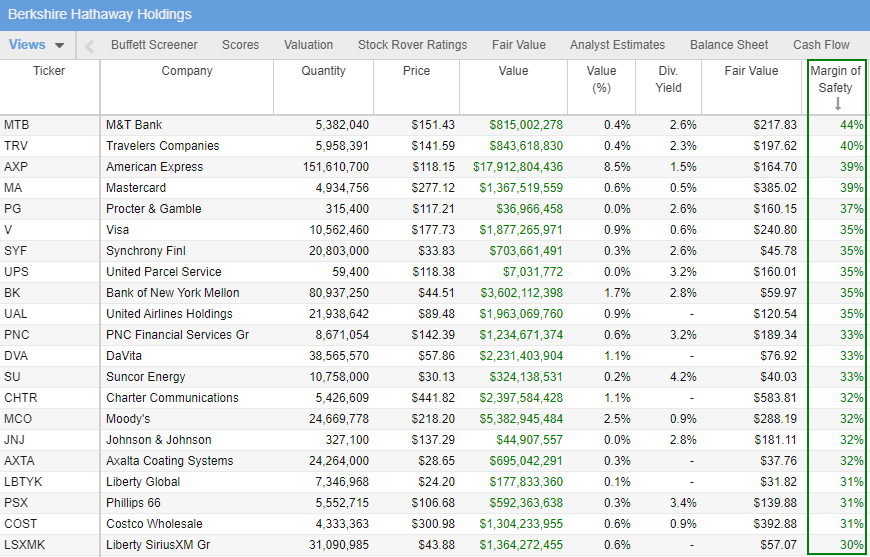Click the $300.98 Costco price cell
This screenshot has width=870, height=557.
[x=433, y=524]
